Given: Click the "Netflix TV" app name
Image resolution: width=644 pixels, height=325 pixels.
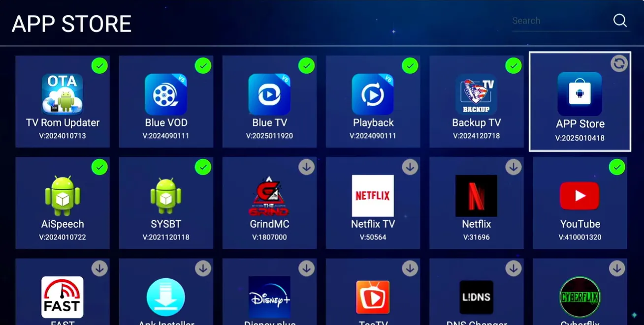Looking at the screenshot, I should click(x=373, y=224).
